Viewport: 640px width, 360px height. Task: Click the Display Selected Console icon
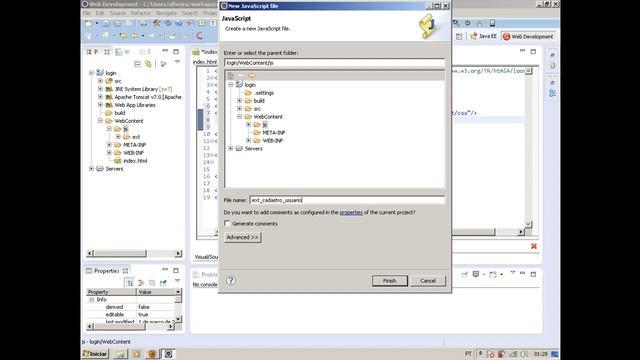pos(476,274)
